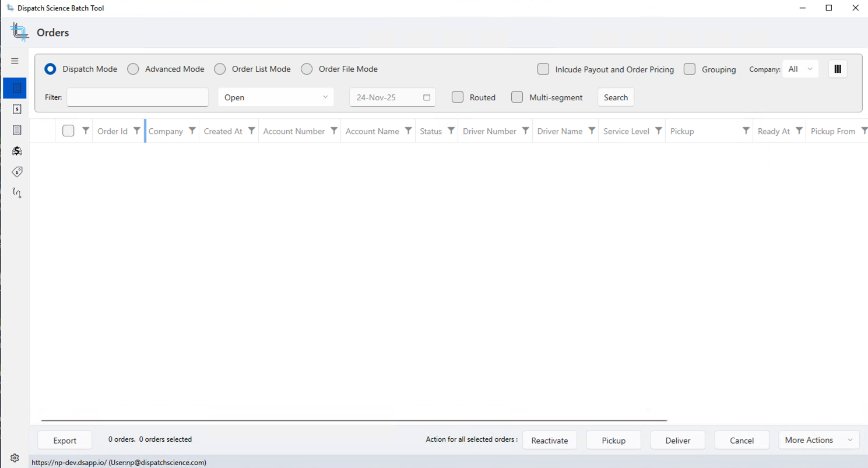The image size is (868, 468).
Task: Click the horizontal scrollbar under the grid
Action: pos(354,420)
